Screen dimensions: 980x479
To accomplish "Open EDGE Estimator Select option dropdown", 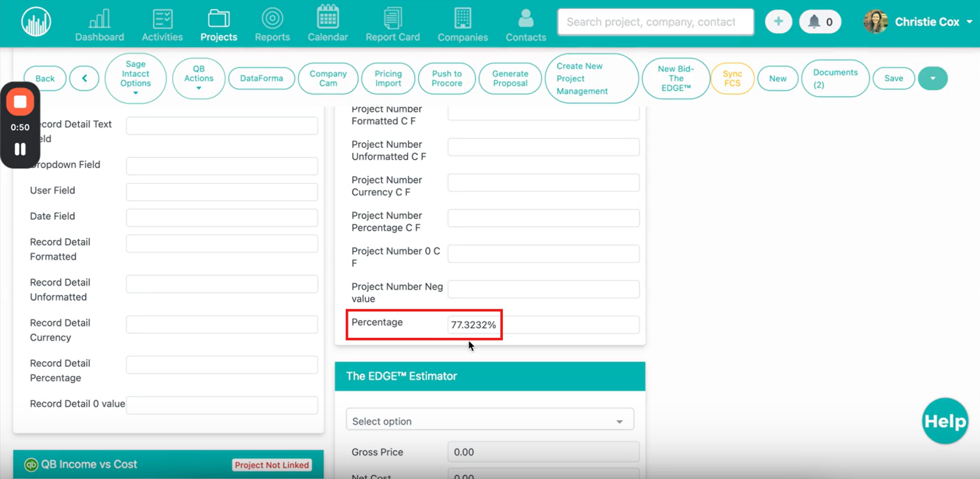I will 489,421.
